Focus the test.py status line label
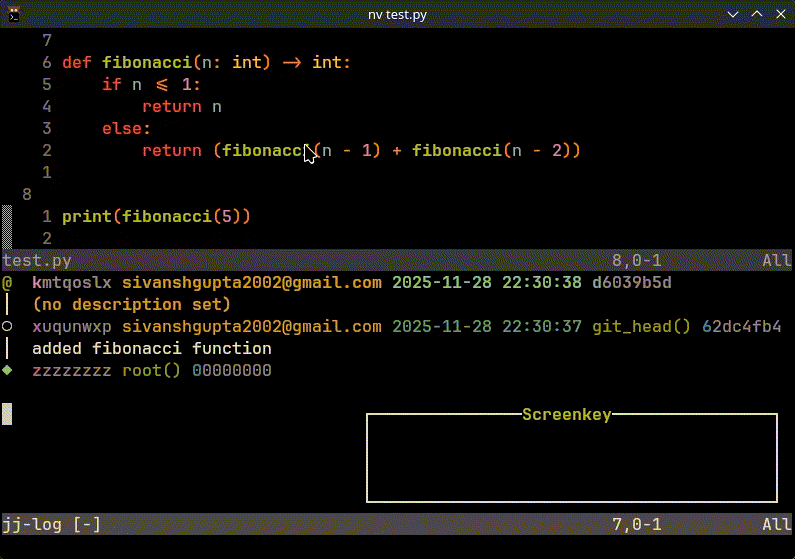The image size is (795, 559). [37, 261]
